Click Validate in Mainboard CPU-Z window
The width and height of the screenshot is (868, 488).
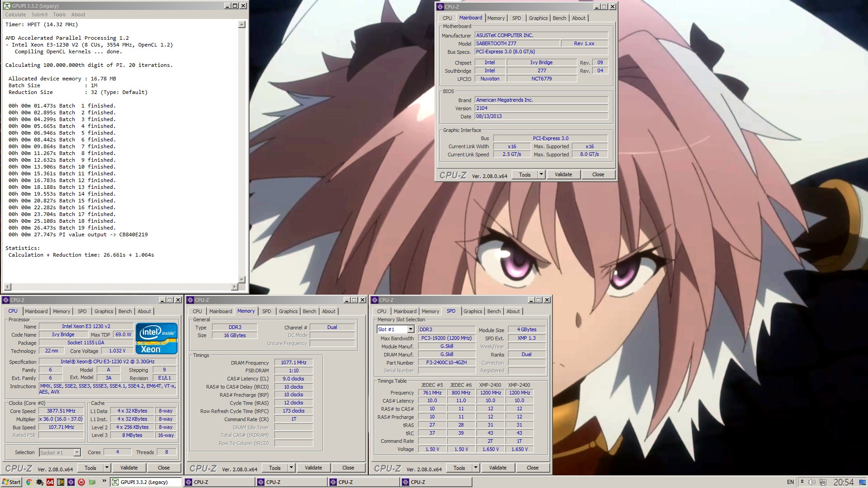(x=563, y=174)
